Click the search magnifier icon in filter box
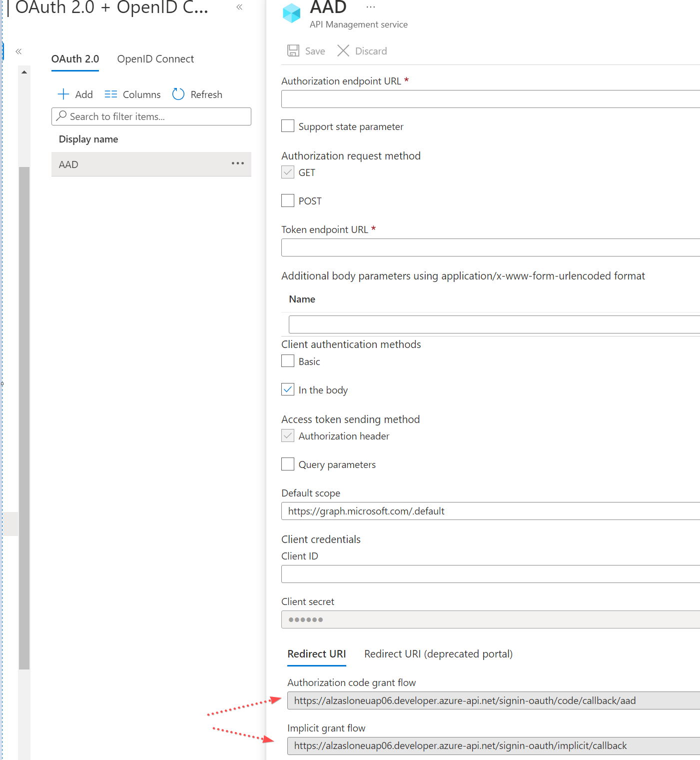This screenshot has width=700, height=760. [62, 116]
